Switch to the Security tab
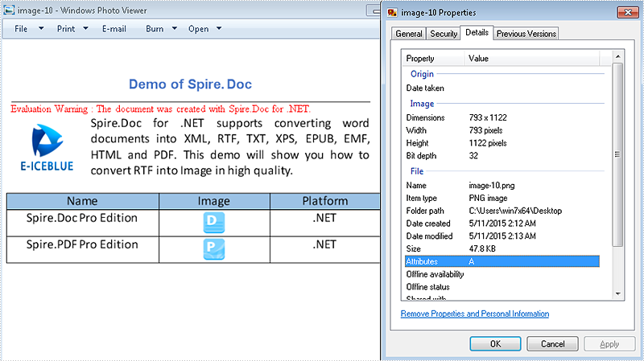644x361 pixels. (444, 34)
